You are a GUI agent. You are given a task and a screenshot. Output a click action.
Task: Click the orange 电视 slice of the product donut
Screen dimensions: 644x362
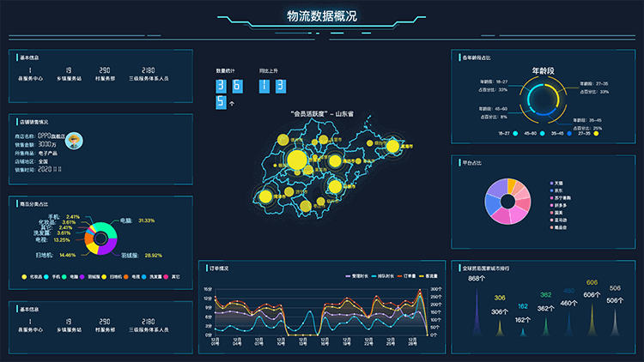[88, 238]
